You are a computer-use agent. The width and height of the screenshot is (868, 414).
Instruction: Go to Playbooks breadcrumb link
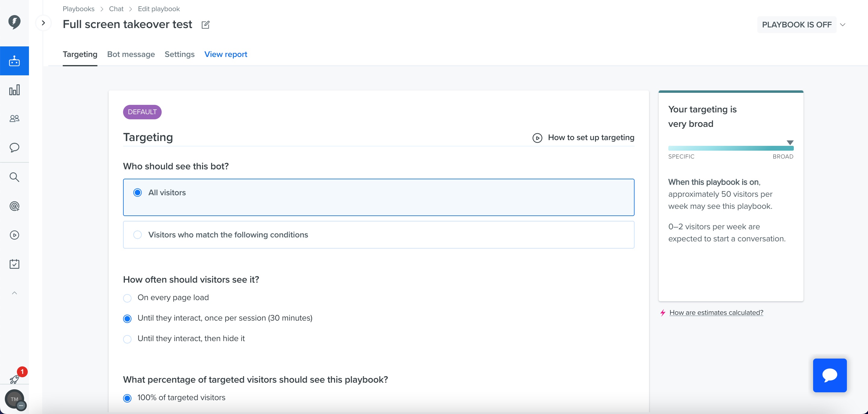click(x=78, y=9)
